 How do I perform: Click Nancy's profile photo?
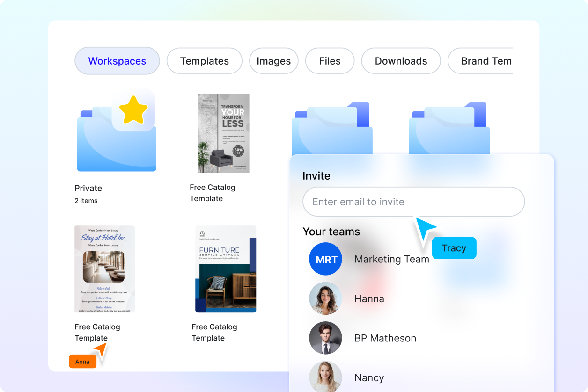coord(326,377)
